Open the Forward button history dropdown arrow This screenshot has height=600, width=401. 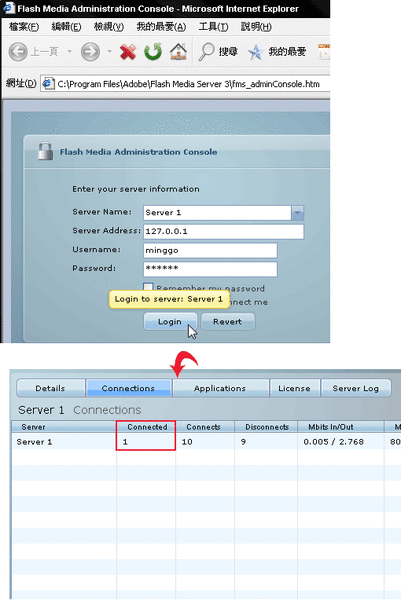(109, 51)
